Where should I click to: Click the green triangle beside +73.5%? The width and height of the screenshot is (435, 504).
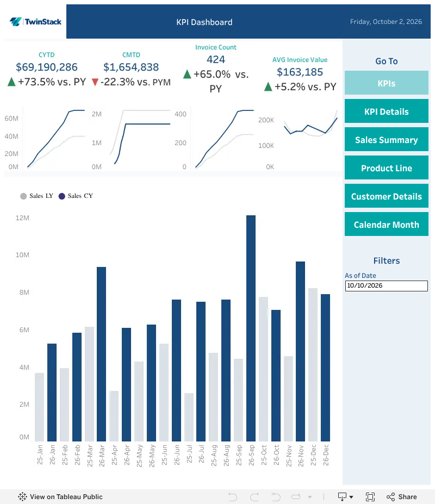tap(11, 82)
